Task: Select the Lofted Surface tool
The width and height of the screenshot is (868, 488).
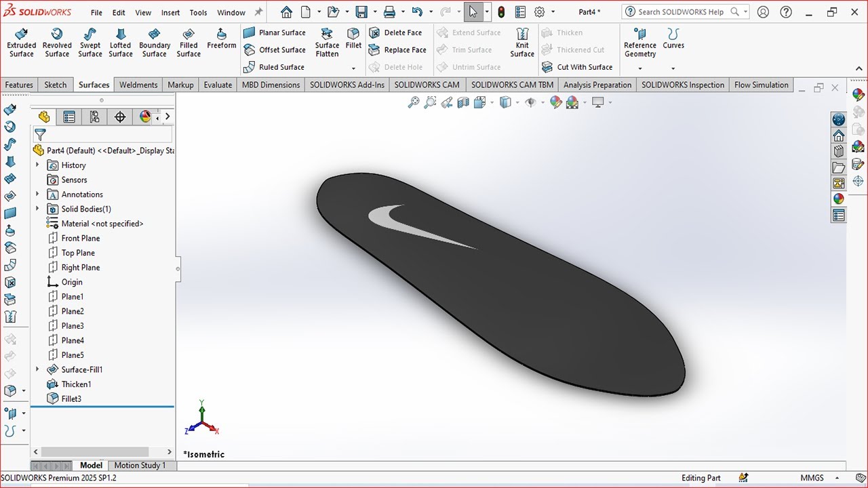Action: [120, 43]
